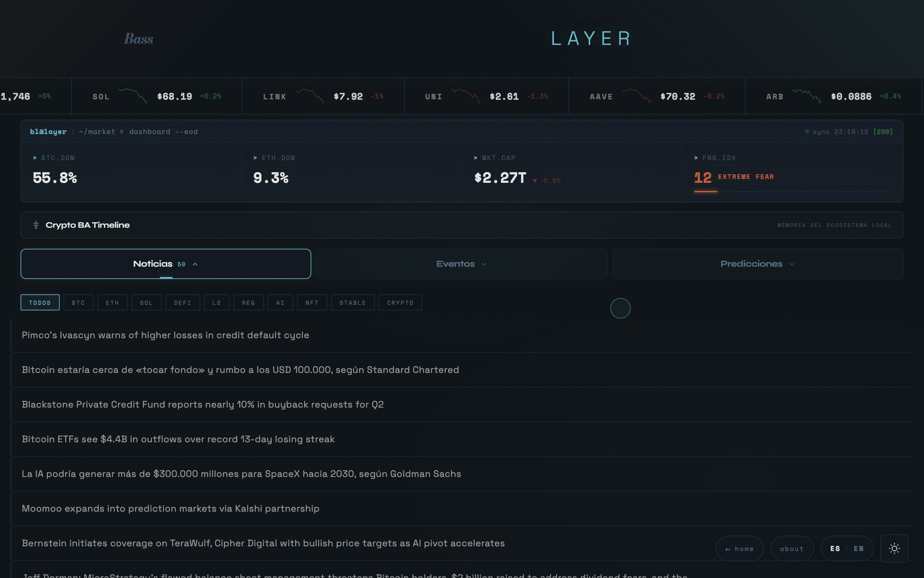Switch language to EN
This screenshot has height=578, width=924.
coord(859,548)
